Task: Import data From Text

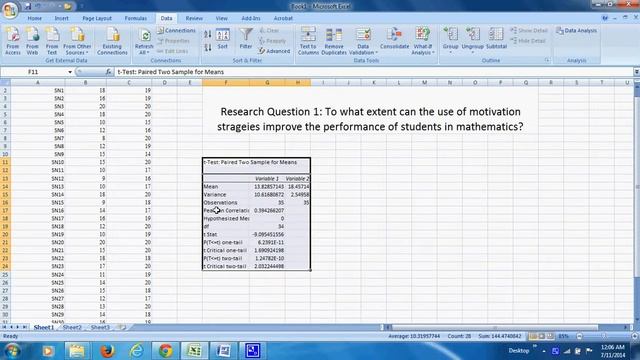Action: (x=52, y=41)
